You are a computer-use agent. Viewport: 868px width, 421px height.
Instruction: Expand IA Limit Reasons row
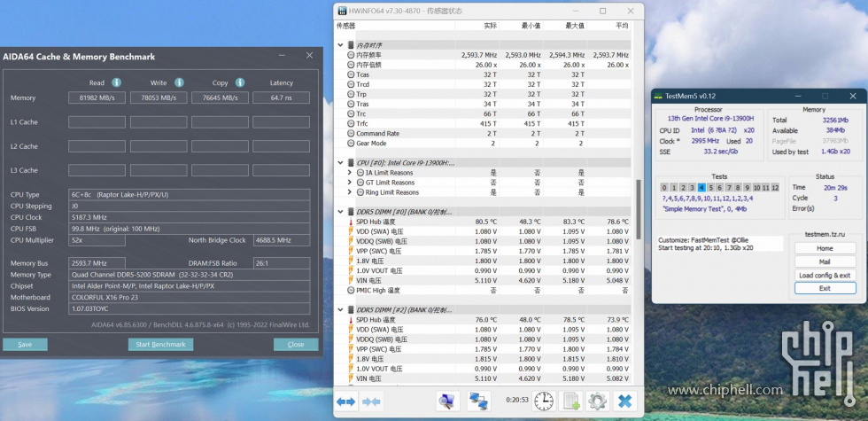(350, 173)
